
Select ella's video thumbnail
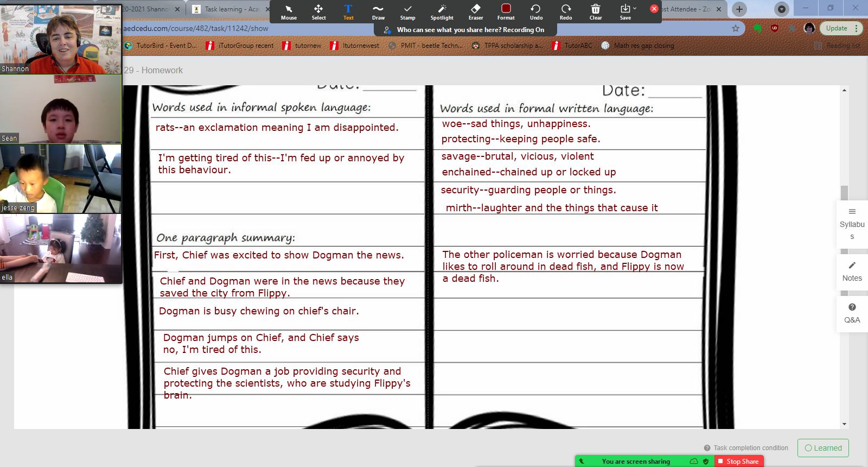click(x=61, y=248)
